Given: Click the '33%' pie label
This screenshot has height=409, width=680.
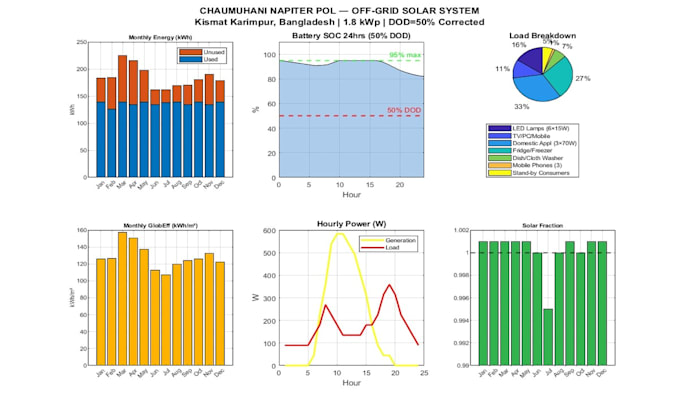Looking at the screenshot, I should (x=522, y=107).
